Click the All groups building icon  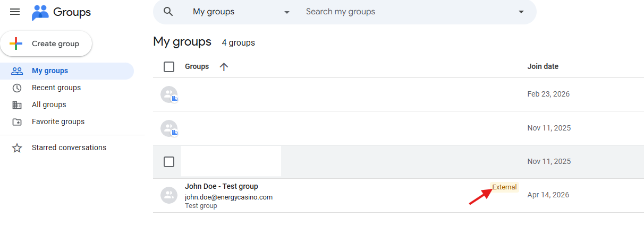point(17,105)
